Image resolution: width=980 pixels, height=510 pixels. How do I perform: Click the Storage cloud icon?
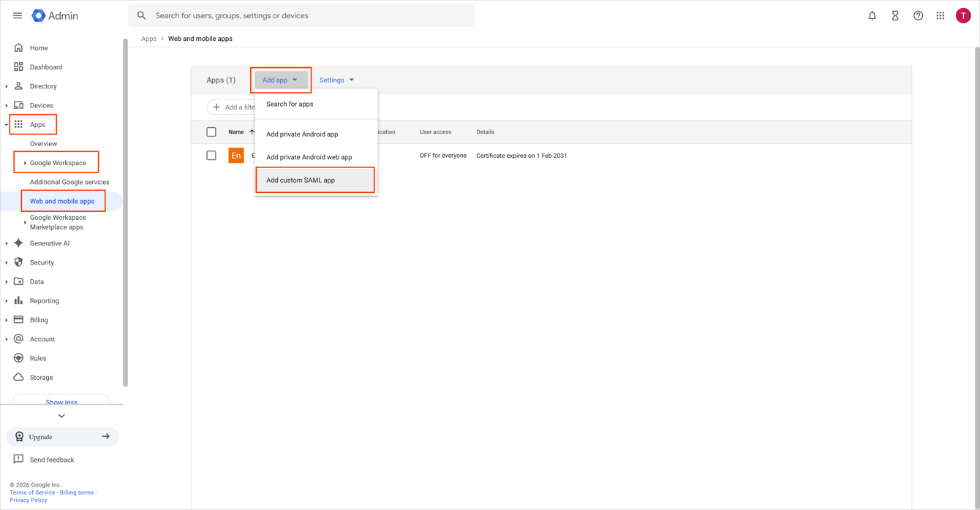point(19,377)
